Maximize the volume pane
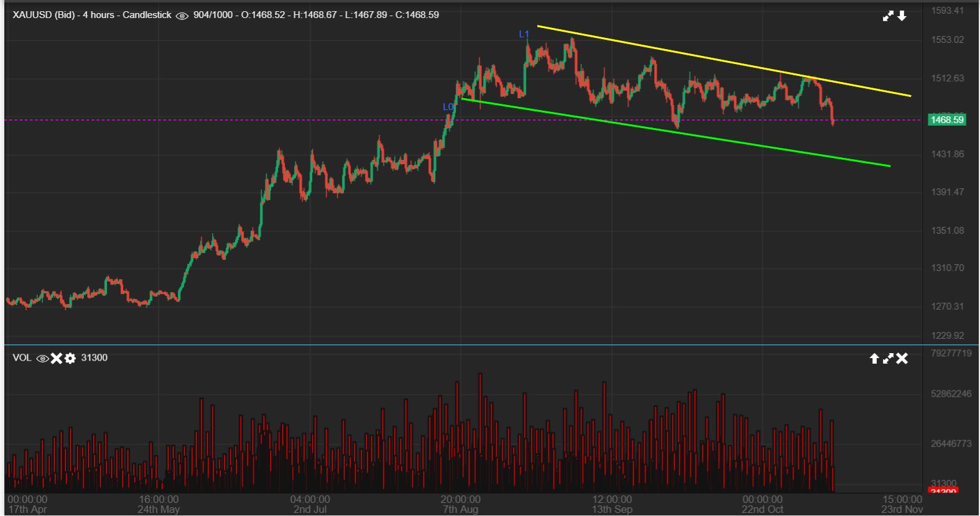Screen dimensions: 980x516 click(888, 358)
